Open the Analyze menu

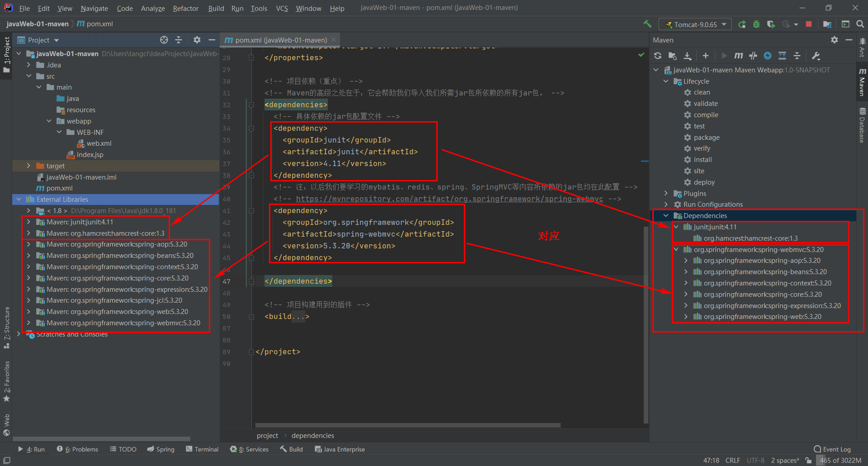tap(153, 8)
